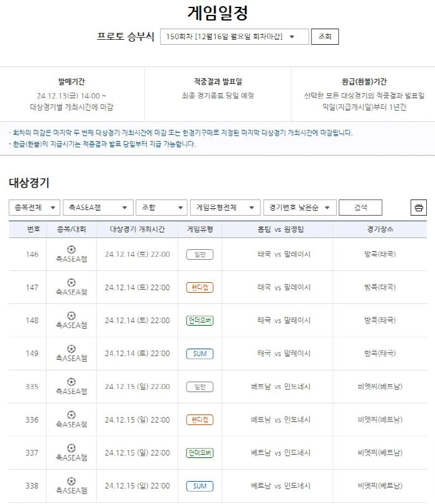Expand the 종목전체 sport filter dropdown

tap(34, 208)
